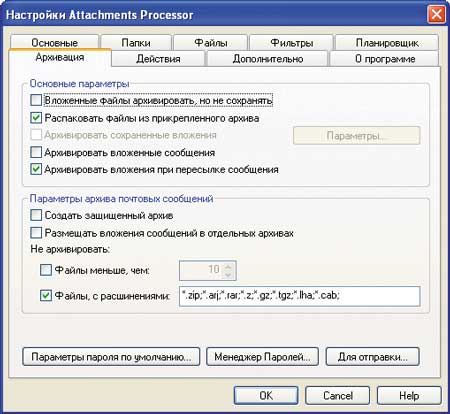450x414 pixels.
Task: Uncheck 'Распаковать файлы из прикрепленного архива'
Action: pos(36,118)
